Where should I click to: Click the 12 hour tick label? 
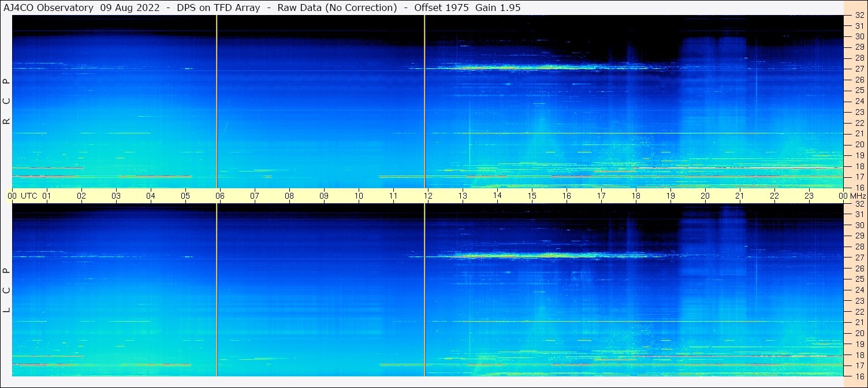click(x=428, y=196)
